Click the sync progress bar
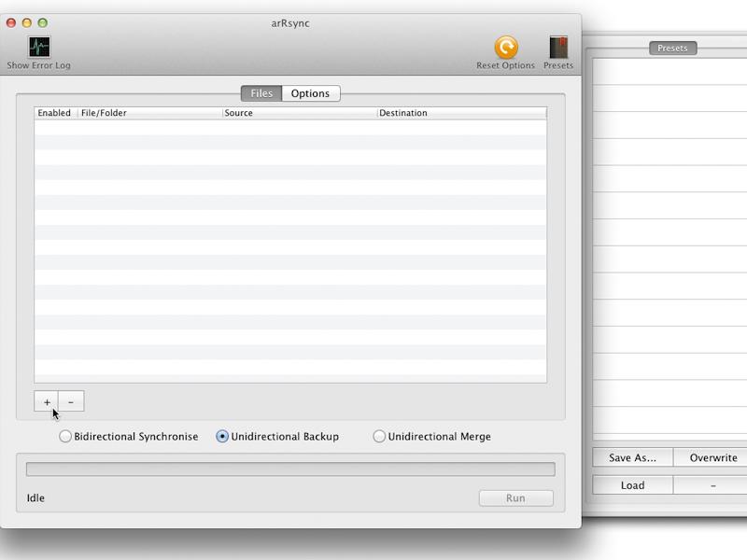The height and width of the screenshot is (560, 747). point(290,469)
